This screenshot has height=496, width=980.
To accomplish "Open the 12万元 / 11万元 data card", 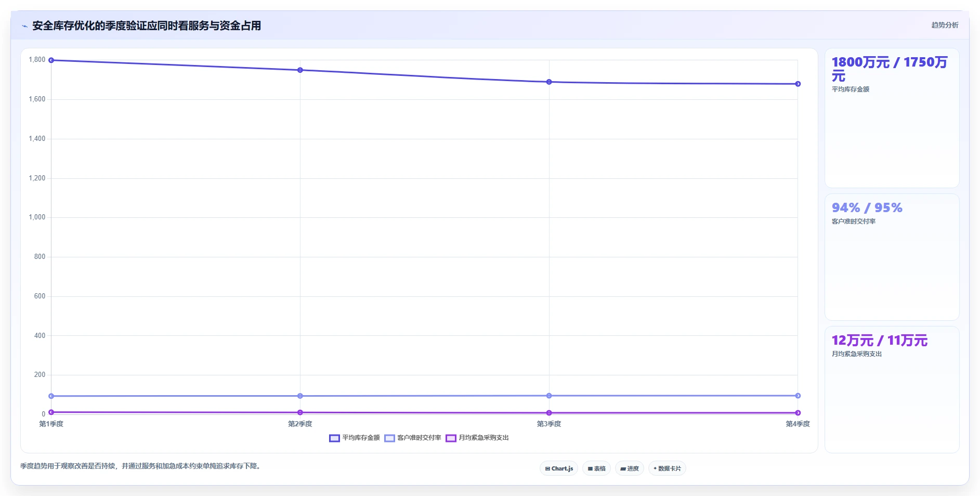I will (x=892, y=390).
